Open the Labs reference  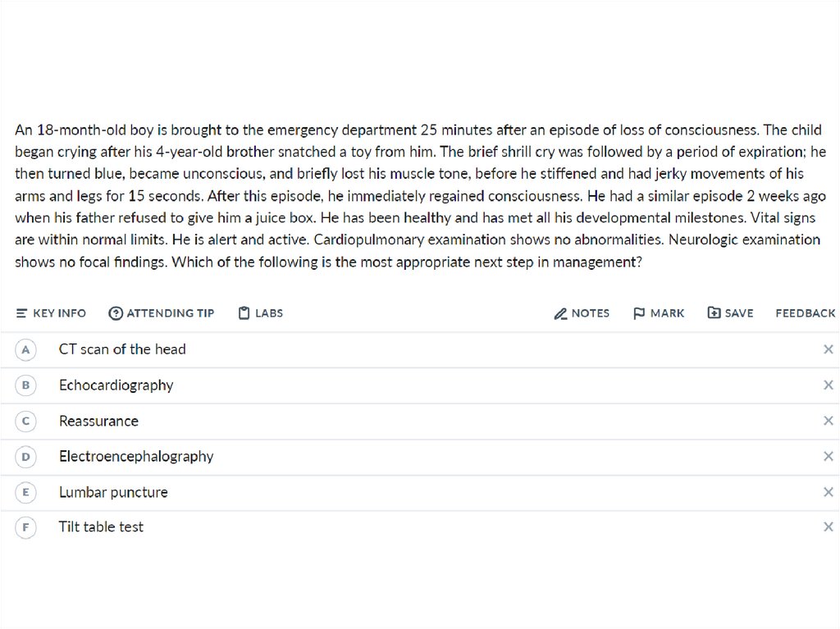tap(260, 313)
